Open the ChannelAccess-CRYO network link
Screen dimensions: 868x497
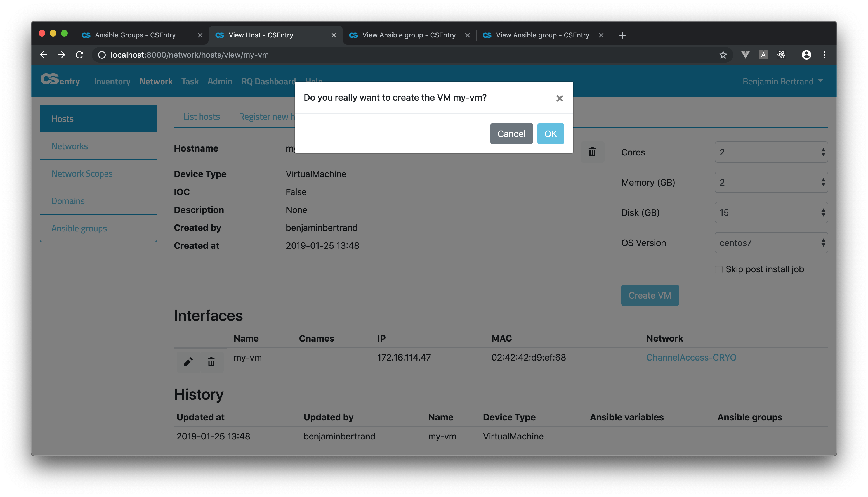[x=691, y=358]
